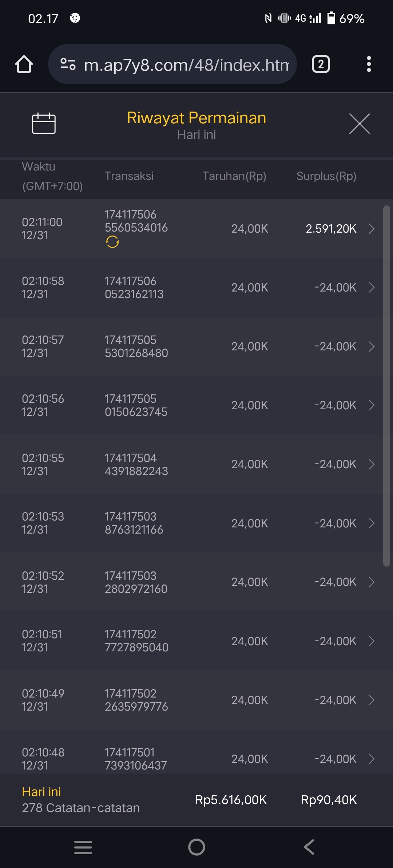Open the browser tab switcher showing 2

pyautogui.click(x=321, y=64)
